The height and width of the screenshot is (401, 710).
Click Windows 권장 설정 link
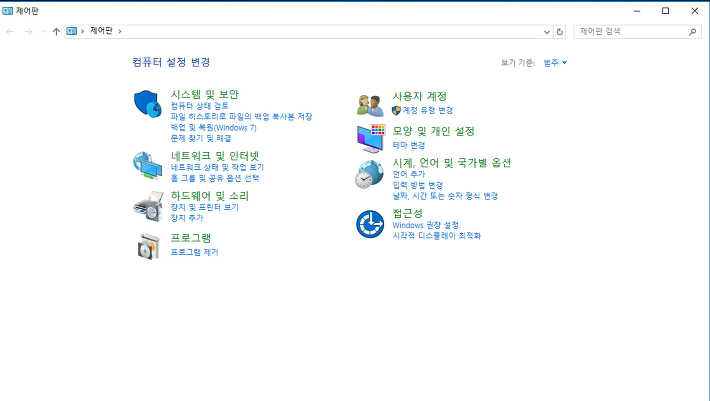[426, 225]
